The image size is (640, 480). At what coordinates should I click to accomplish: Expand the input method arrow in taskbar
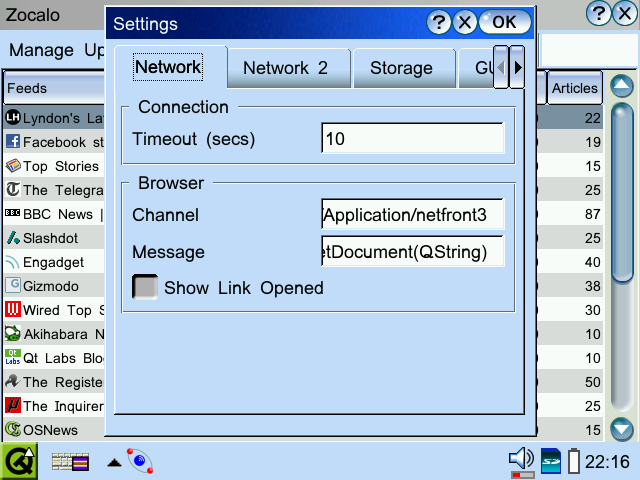pyautogui.click(x=115, y=463)
